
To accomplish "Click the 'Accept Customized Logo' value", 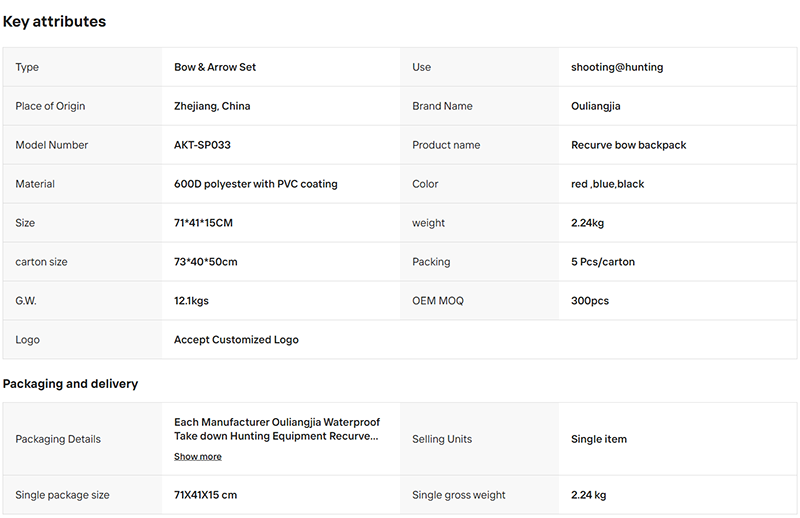I will click(236, 340).
